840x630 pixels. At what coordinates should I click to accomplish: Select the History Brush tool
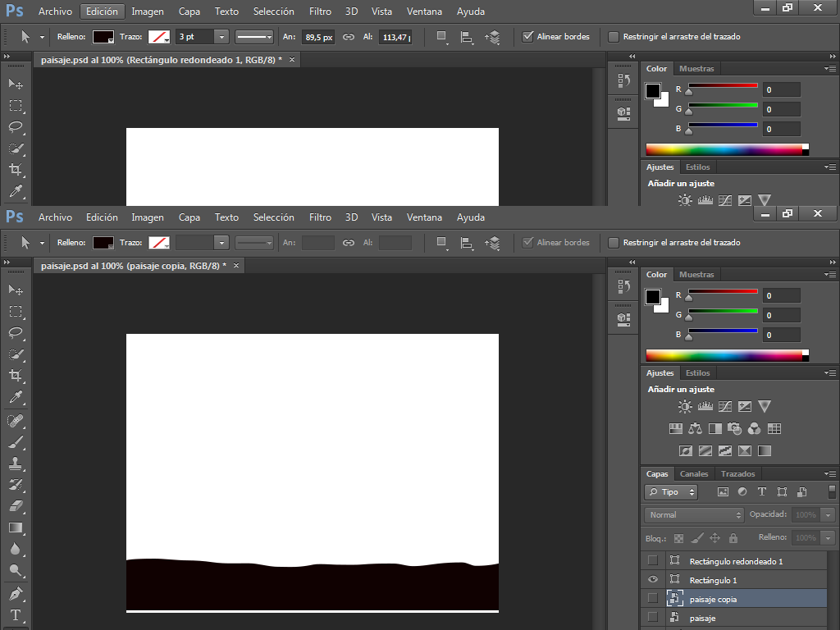16,486
